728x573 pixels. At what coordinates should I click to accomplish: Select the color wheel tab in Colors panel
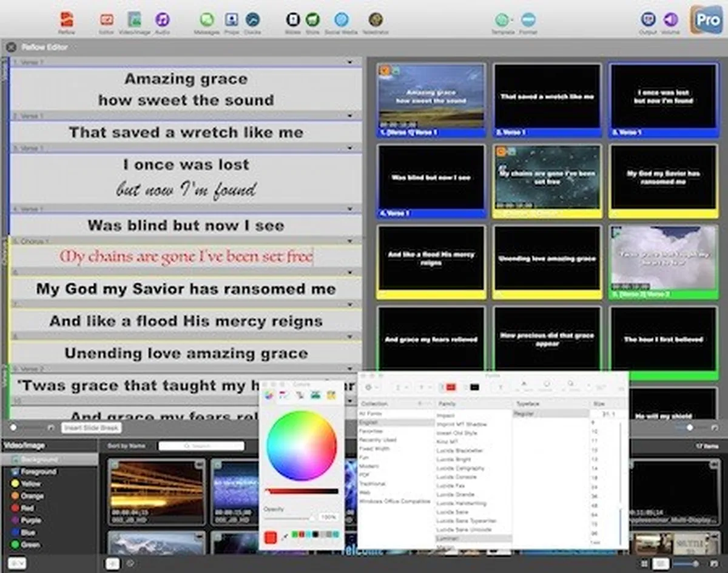point(268,395)
